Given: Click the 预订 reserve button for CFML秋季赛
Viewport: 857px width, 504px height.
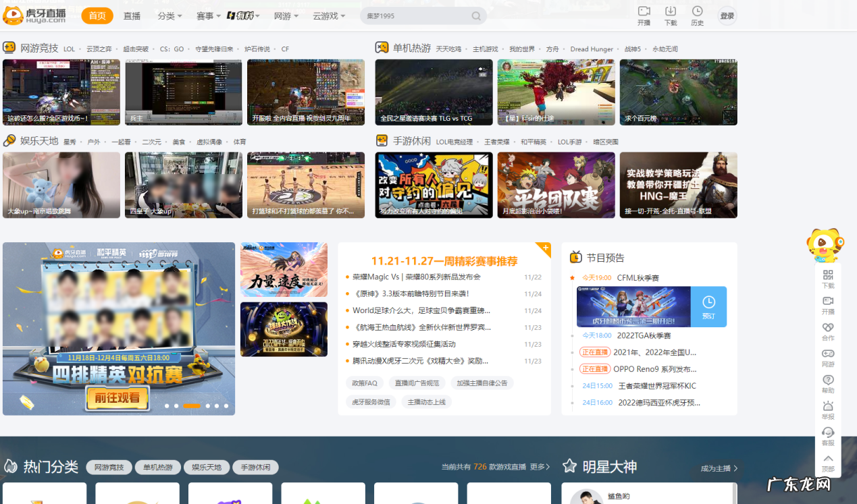Looking at the screenshot, I should [708, 307].
